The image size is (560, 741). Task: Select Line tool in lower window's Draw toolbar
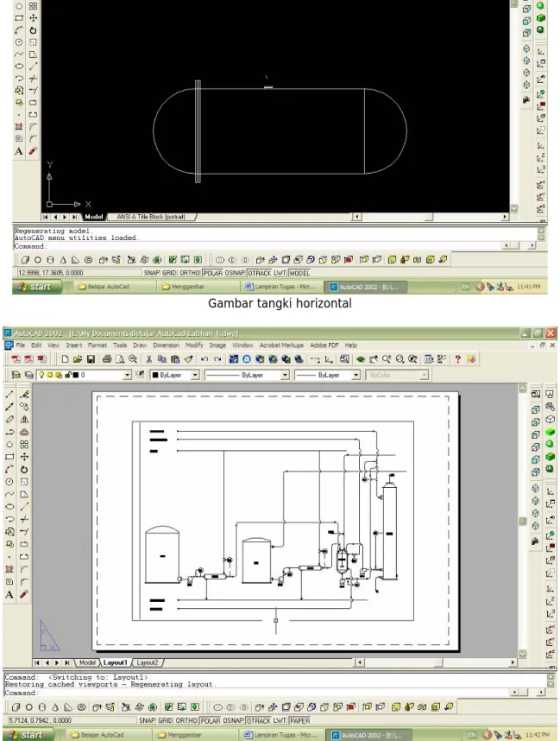[9, 394]
